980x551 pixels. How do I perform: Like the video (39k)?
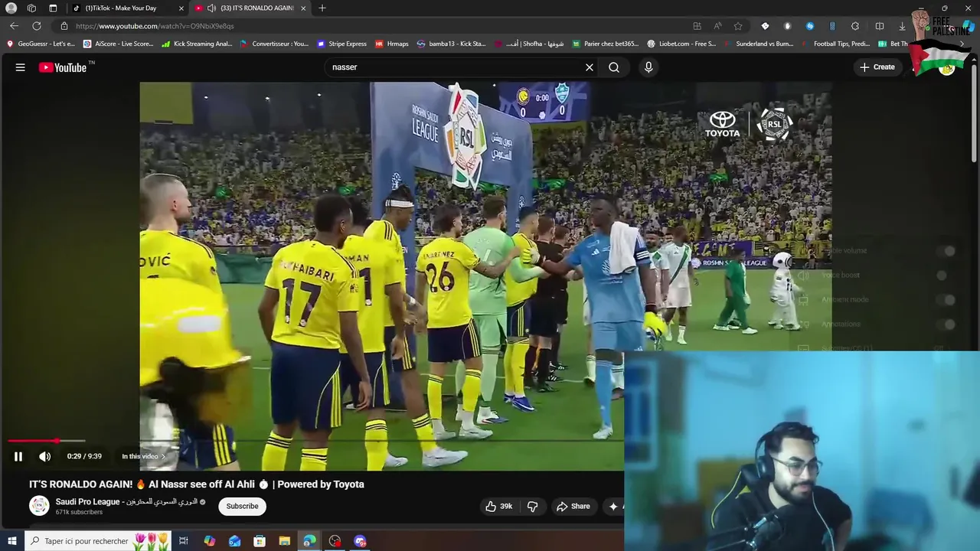(x=498, y=506)
